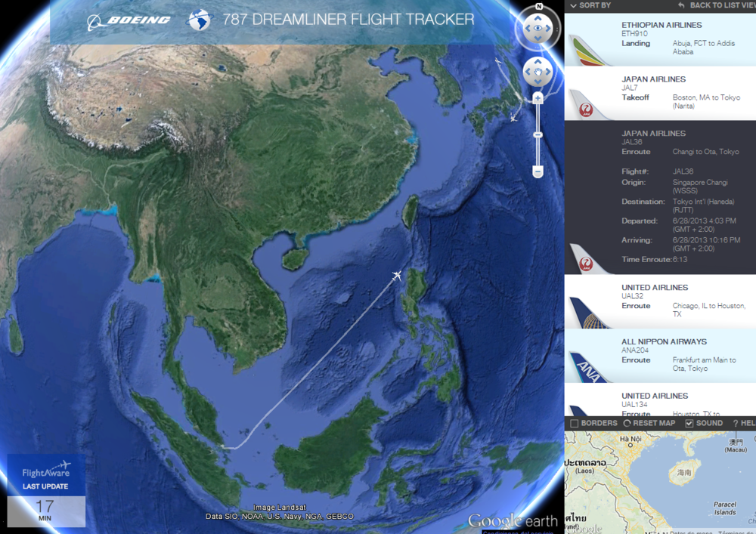Click 'Landing' status on ETH910
The height and width of the screenshot is (534, 756).
[636, 43]
